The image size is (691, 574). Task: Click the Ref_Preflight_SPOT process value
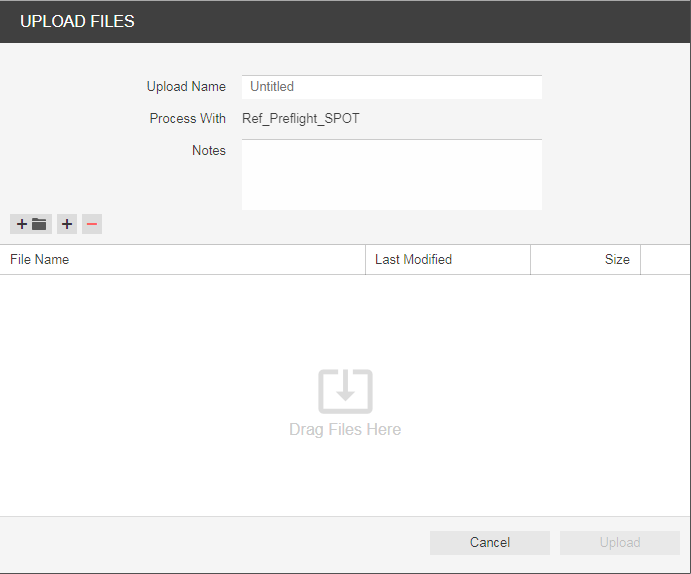301,118
